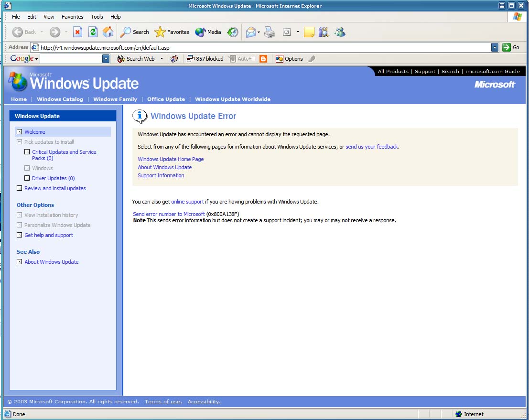Open the address bar history dropdown
This screenshot has width=529, height=420.
495,47
